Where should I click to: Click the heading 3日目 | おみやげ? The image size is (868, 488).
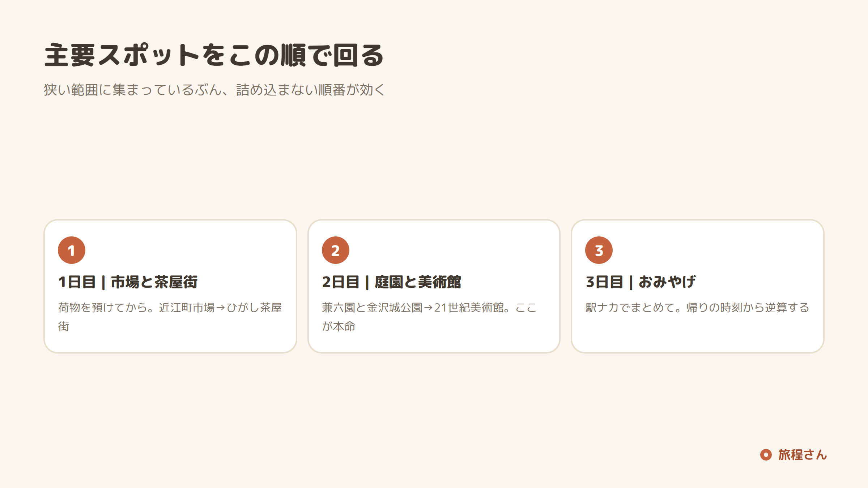point(641,282)
